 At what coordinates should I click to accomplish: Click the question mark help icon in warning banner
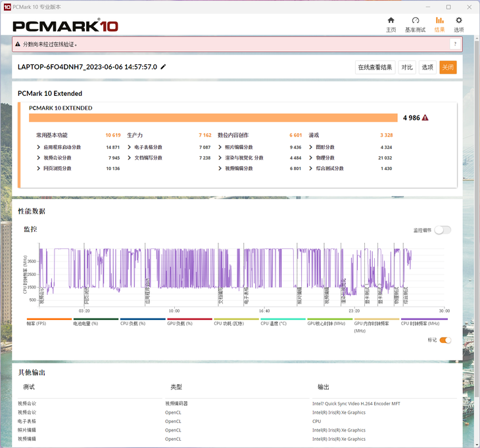(x=455, y=44)
